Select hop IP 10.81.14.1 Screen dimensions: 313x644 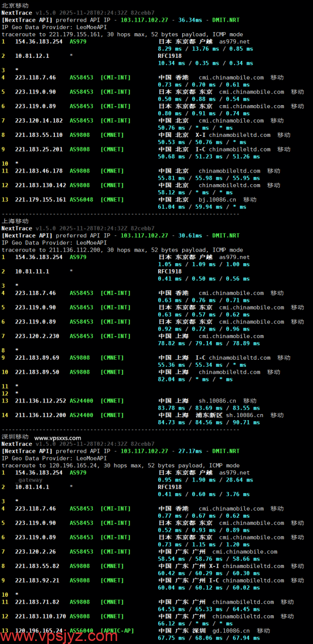(x=32, y=487)
